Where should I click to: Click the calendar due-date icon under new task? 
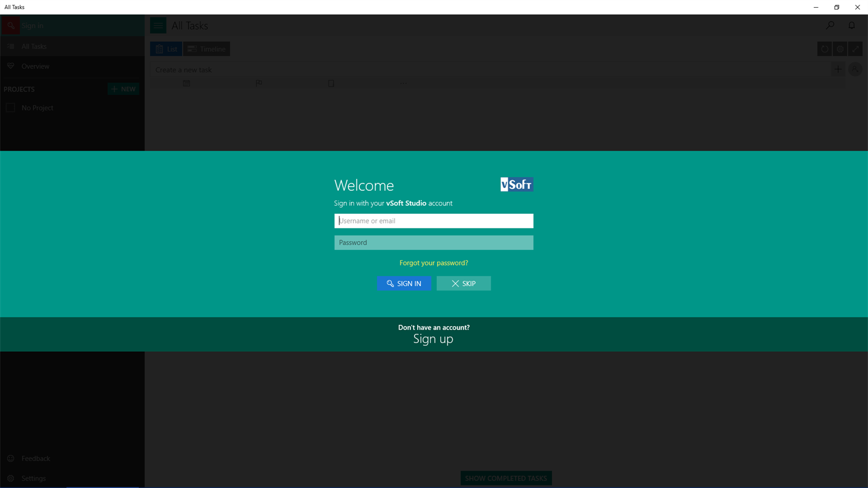point(186,84)
